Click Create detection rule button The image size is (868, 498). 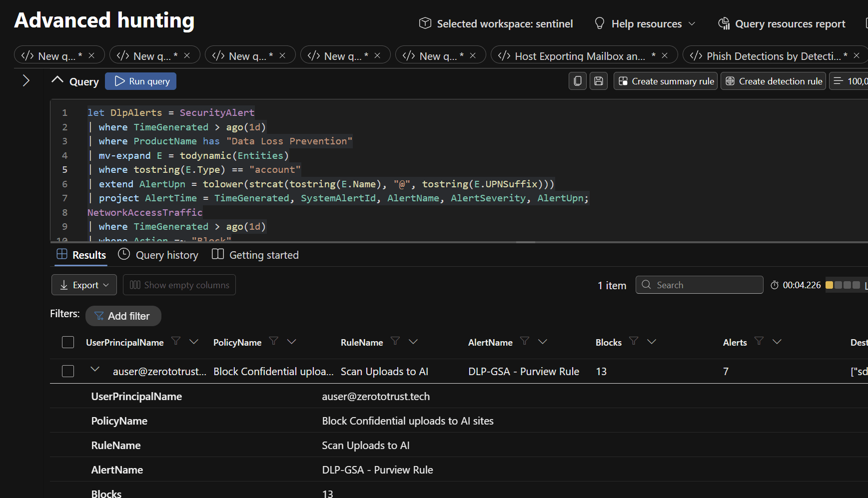773,81
